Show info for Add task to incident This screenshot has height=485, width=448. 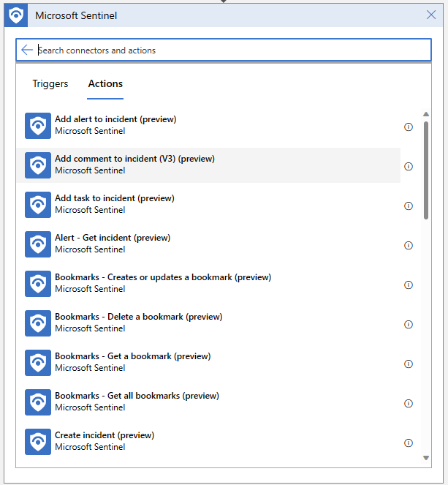pyautogui.click(x=409, y=206)
